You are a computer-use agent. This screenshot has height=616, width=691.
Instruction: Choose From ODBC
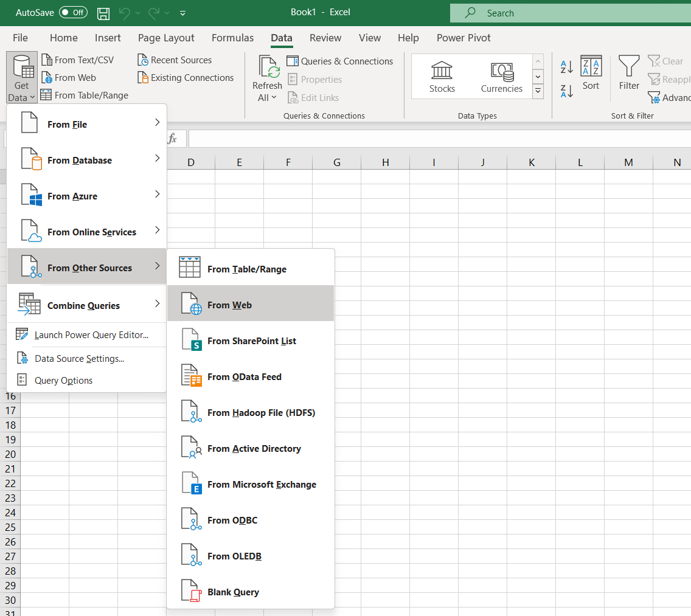[x=251, y=520]
